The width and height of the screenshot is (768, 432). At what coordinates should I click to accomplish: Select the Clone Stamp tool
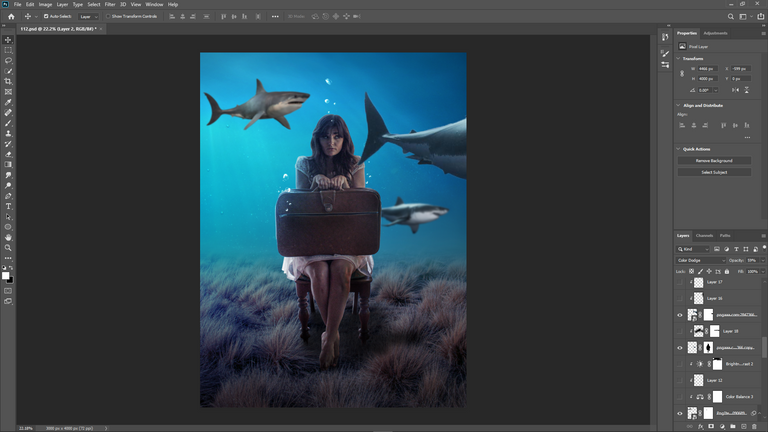coord(8,133)
